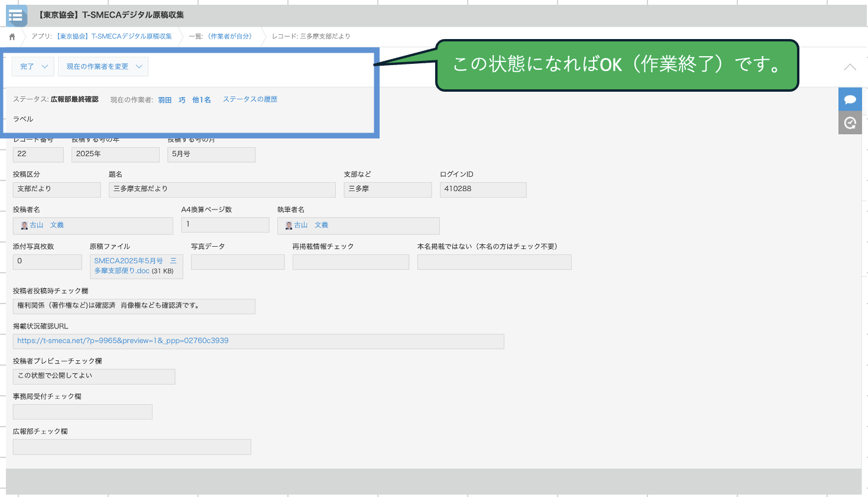The image size is (868, 497).
Task: Click the record breadcrumb 三多摩支部だより
Action: (325, 37)
